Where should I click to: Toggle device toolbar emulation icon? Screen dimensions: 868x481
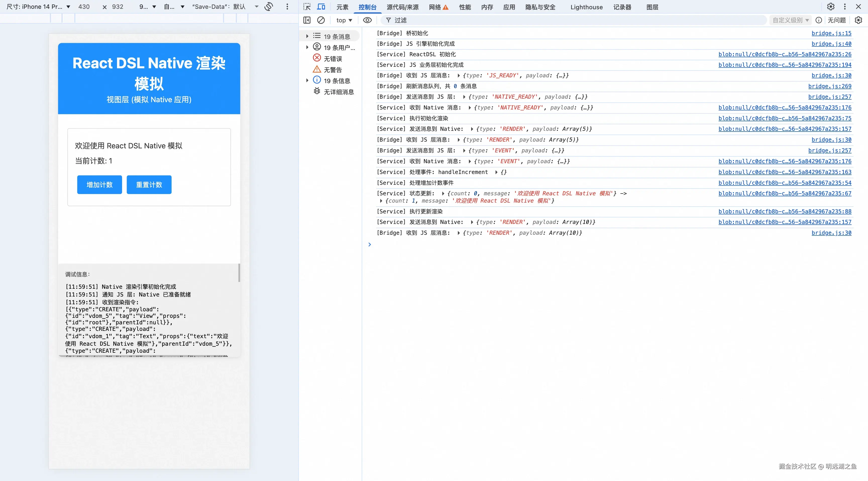coord(321,7)
